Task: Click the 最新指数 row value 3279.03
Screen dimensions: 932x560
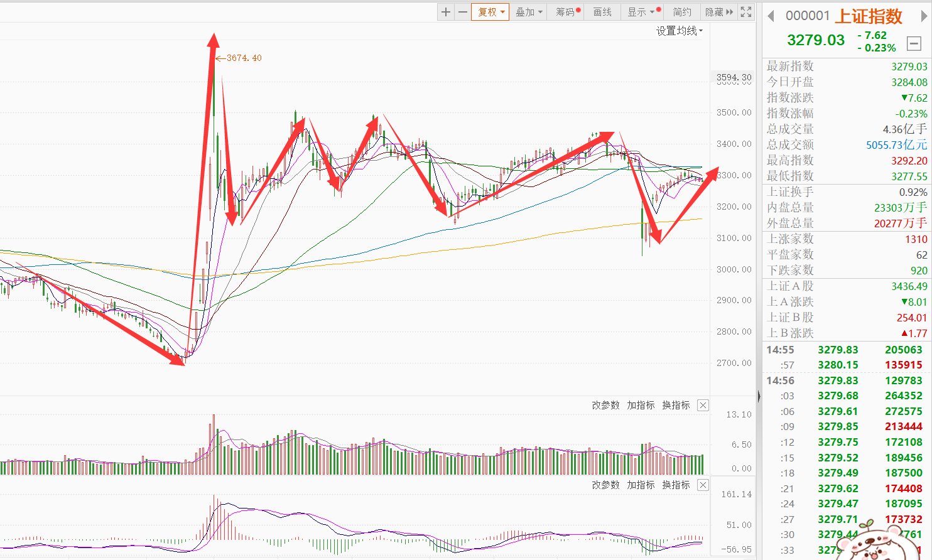Action: 909,67
